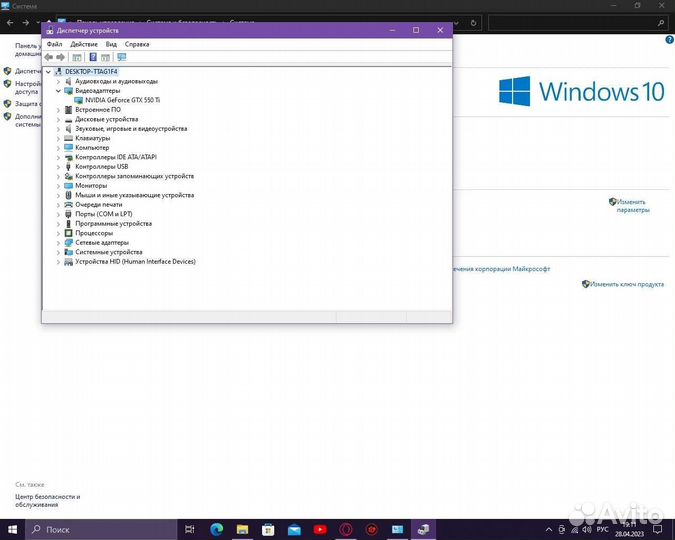
Task: Show hidden system tray icons
Action: coord(549,529)
